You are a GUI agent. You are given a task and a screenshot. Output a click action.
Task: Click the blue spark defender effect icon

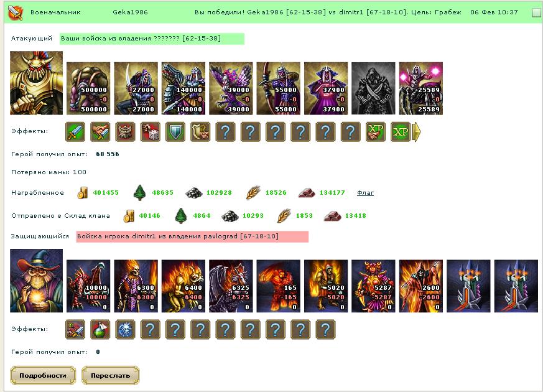(x=126, y=329)
